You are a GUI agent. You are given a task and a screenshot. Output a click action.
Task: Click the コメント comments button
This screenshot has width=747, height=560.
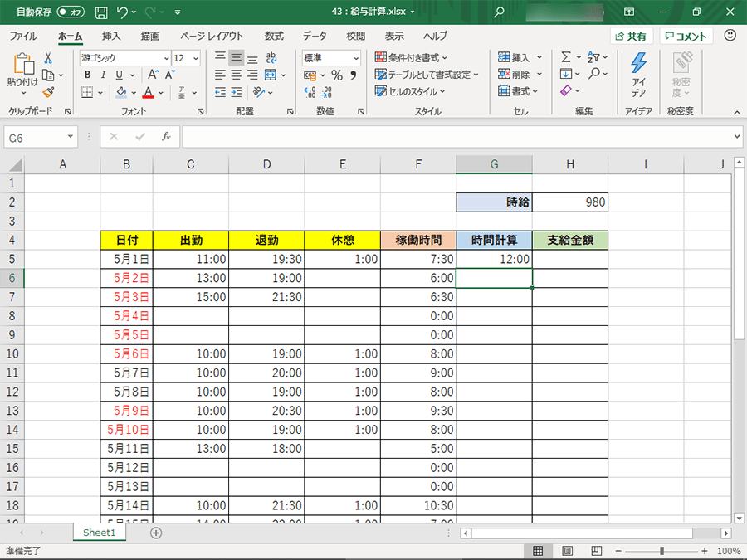click(x=686, y=37)
